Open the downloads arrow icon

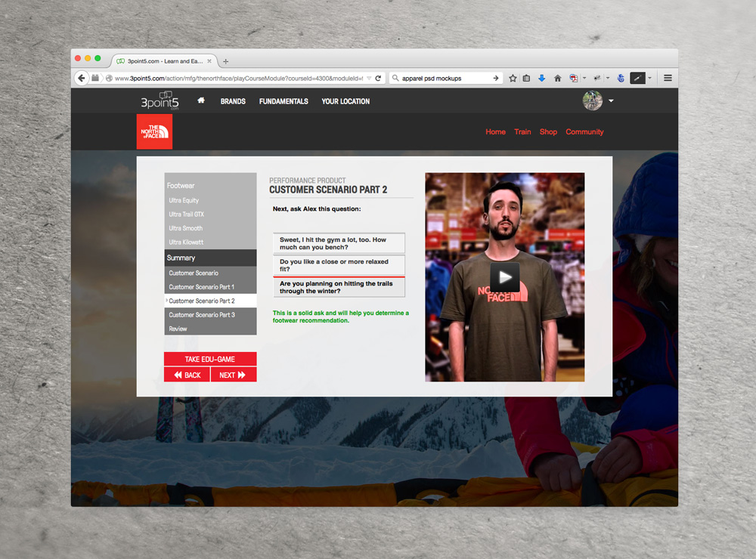[x=542, y=78]
